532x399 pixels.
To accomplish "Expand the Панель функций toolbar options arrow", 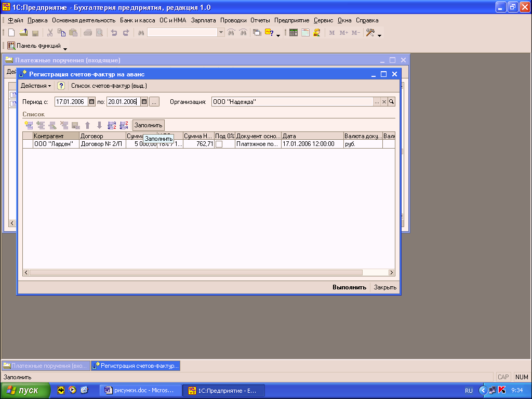I will coord(65,48).
